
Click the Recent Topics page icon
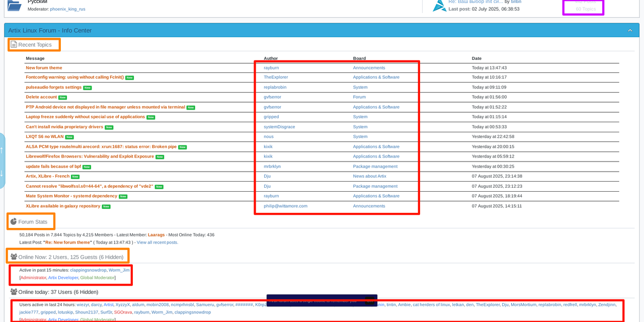coord(14,45)
